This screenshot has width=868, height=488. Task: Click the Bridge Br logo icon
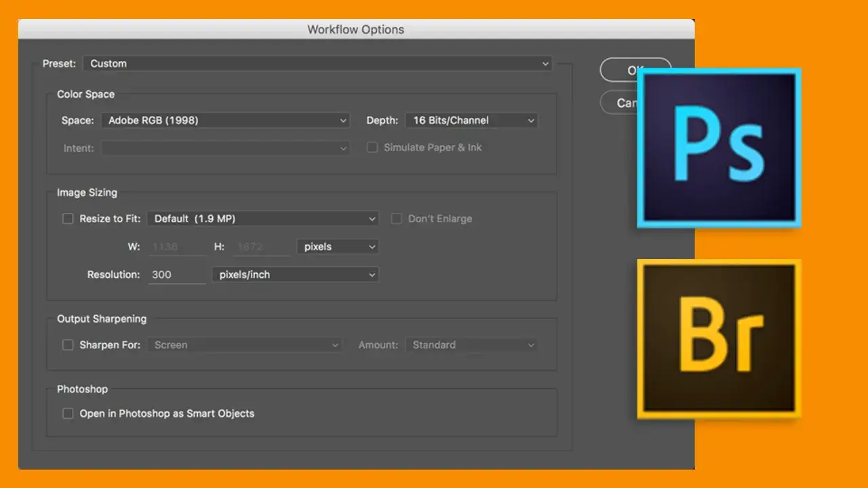[719, 338]
